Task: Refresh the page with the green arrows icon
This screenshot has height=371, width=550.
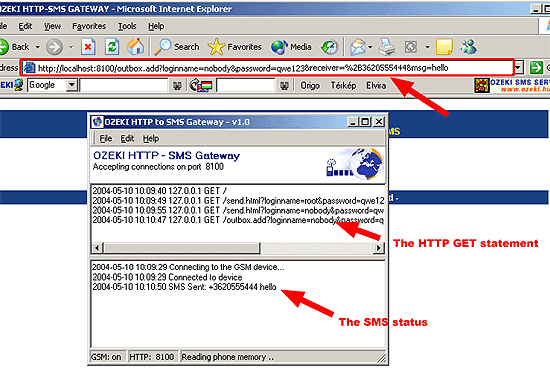Action: pyautogui.click(x=112, y=47)
